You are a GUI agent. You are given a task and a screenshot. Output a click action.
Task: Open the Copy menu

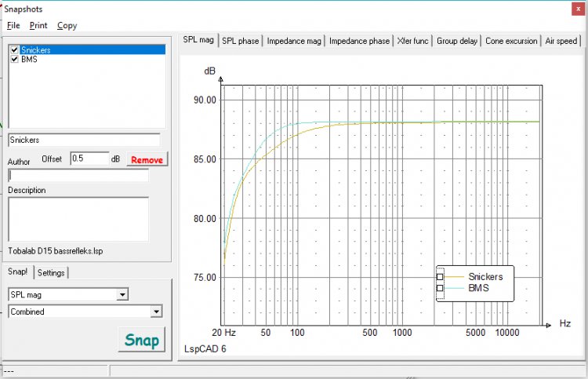click(x=67, y=25)
